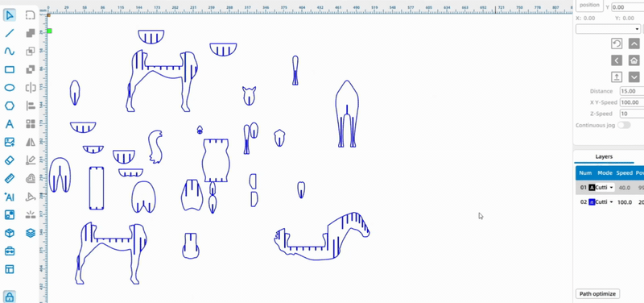Open the AI generation tool
The image size is (644, 303).
(x=10, y=197)
